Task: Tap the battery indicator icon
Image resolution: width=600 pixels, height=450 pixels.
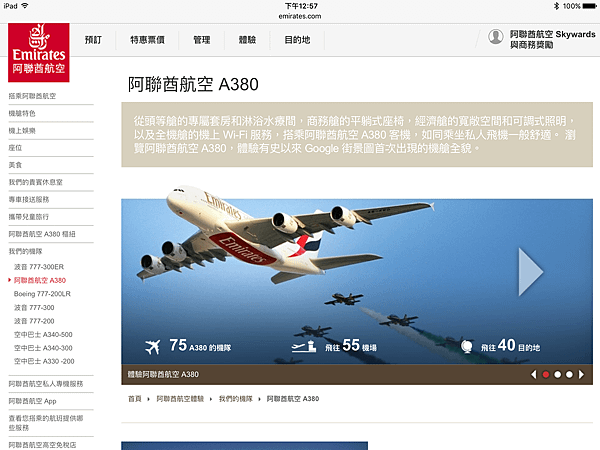Action: pyautogui.click(x=589, y=6)
